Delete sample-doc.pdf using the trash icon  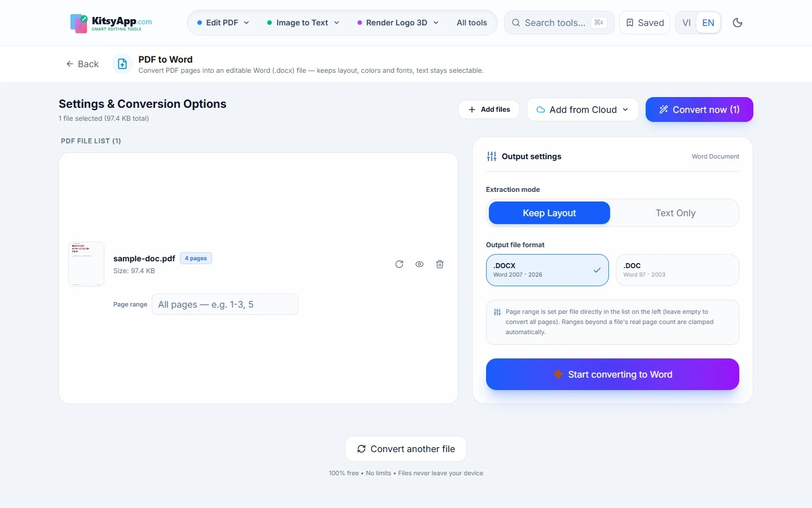[x=440, y=264]
